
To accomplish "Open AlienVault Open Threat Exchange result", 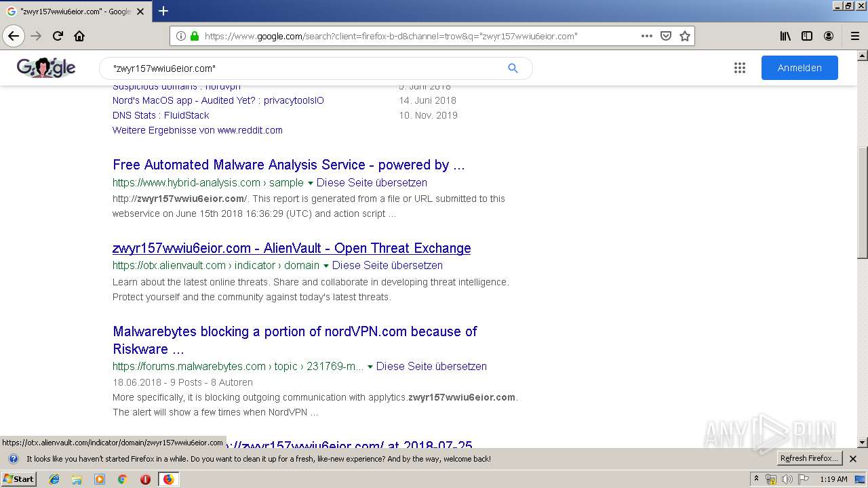I will pos(292,248).
